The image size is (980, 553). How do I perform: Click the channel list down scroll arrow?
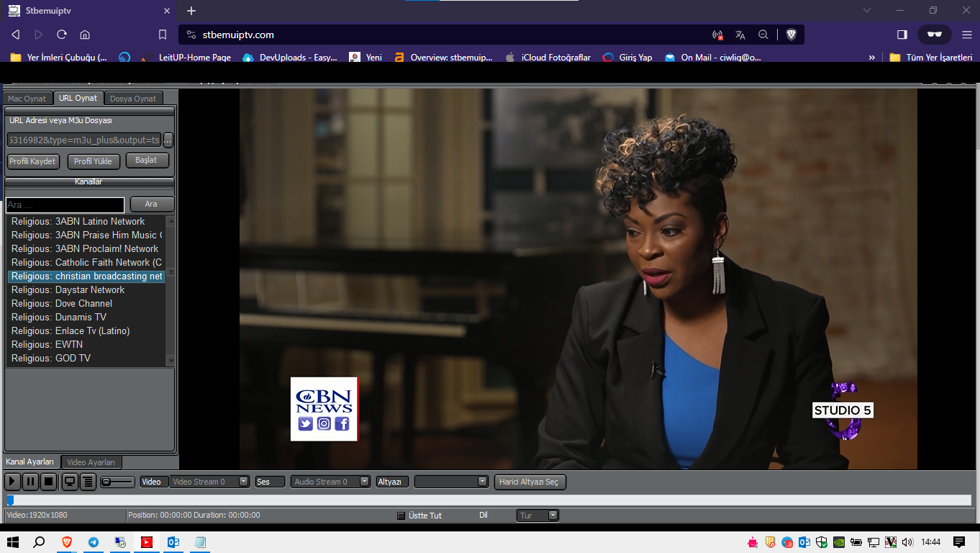tap(171, 360)
